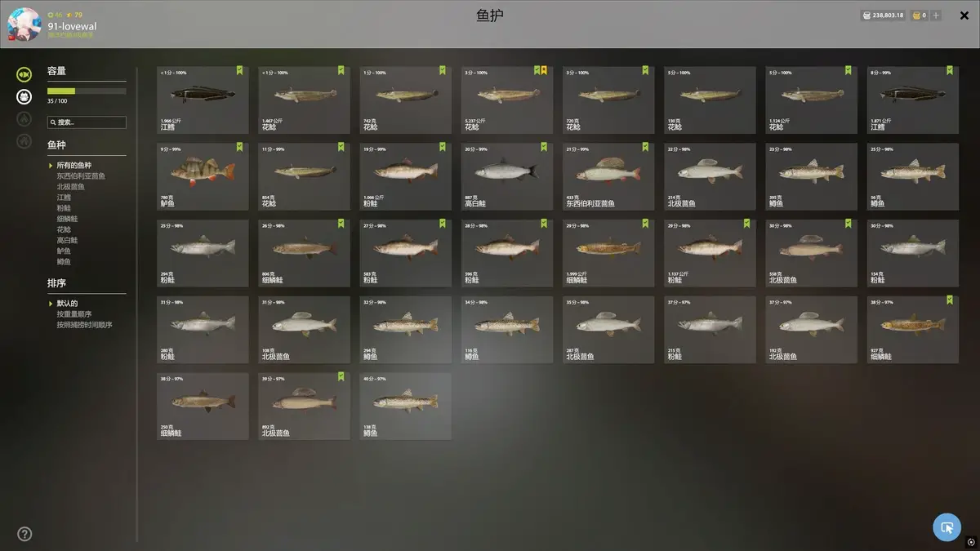Click the player avatar picture
The height and width of the screenshot is (551, 980).
point(24,24)
